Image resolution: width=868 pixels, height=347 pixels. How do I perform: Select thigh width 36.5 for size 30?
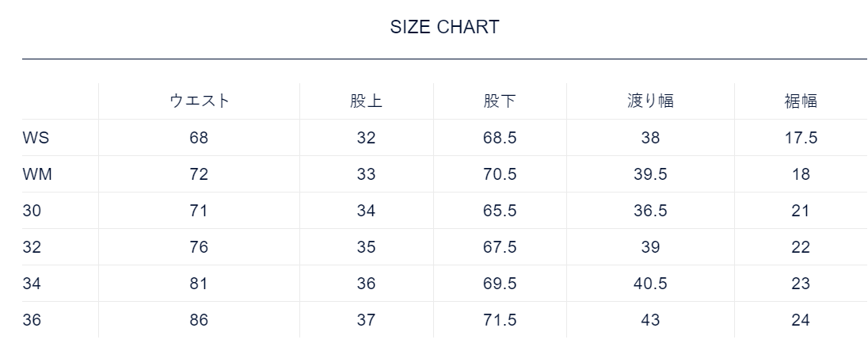(x=650, y=211)
